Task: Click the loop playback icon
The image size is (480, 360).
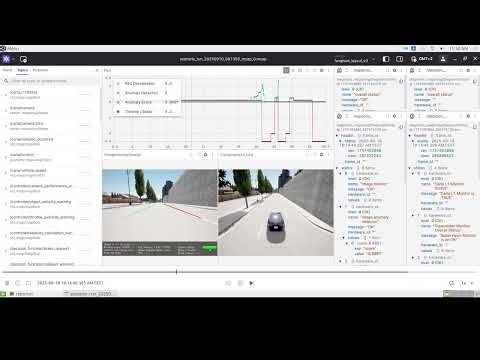Action: tap(452, 283)
